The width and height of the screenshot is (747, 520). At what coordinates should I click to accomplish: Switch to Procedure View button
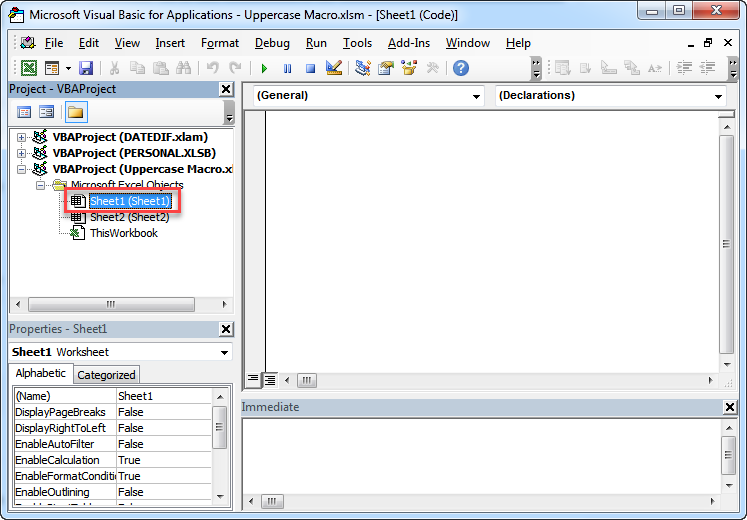tap(253, 380)
